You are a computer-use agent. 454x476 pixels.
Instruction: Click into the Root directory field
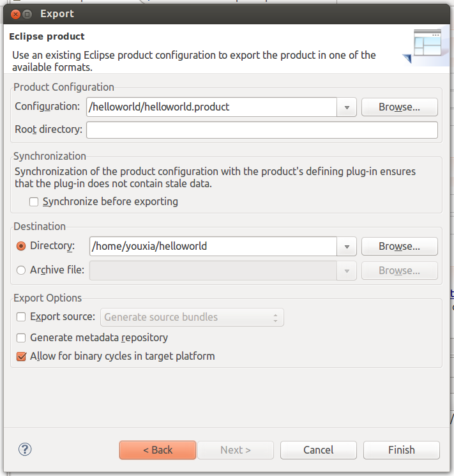262,130
